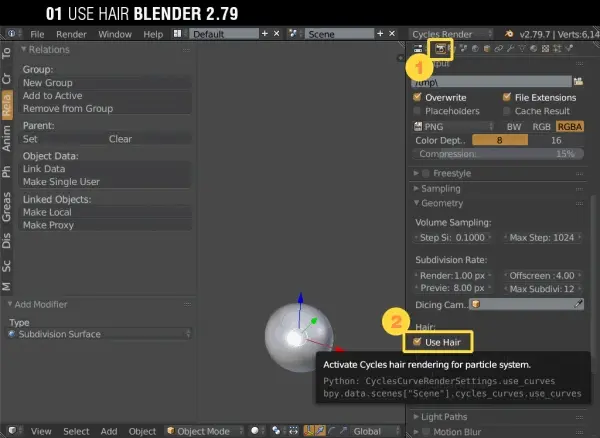This screenshot has height=438, width=600.
Task: Click the Make Single User button
Action: pos(105,182)
